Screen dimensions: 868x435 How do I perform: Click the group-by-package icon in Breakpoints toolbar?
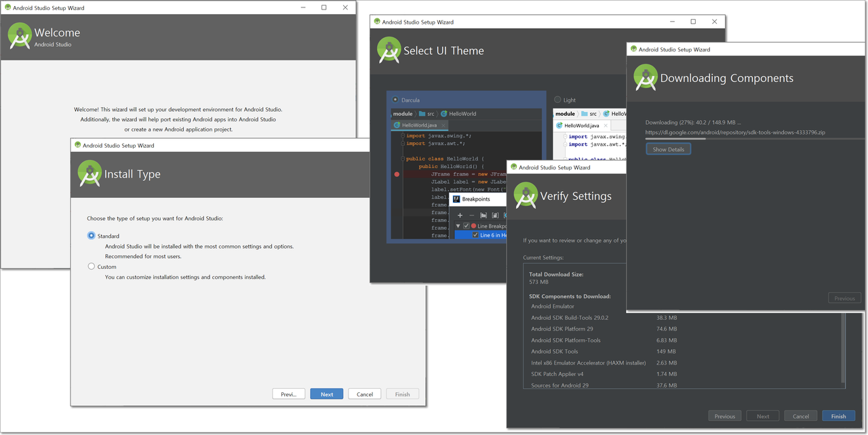[x=484, y=215]
